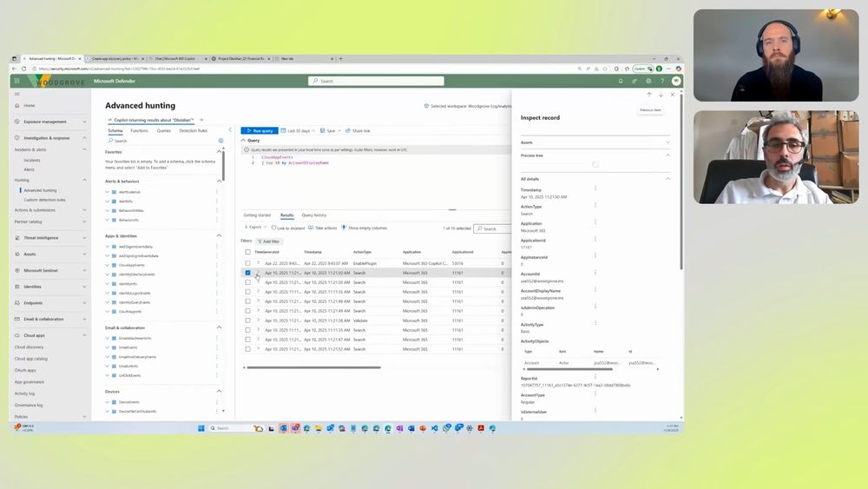Click the Link to incident icon
This screenshot has height=489, width=868.
click(274, 228)
